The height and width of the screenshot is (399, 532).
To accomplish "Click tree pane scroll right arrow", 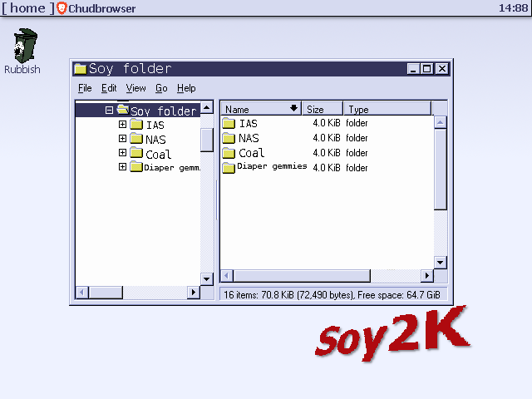I will pos(194,293).
